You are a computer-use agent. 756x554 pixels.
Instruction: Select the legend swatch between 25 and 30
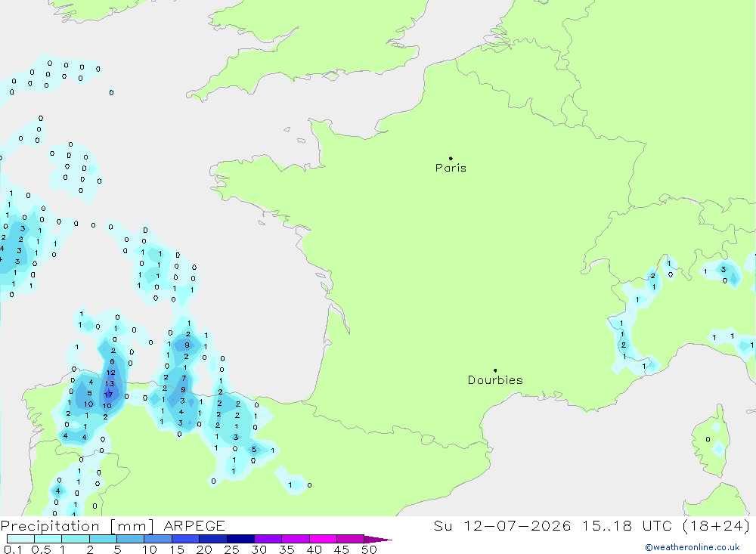pyautogui.click(x=240, y=539)
